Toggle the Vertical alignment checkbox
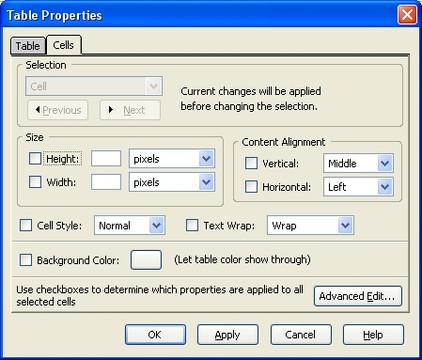 251,163
